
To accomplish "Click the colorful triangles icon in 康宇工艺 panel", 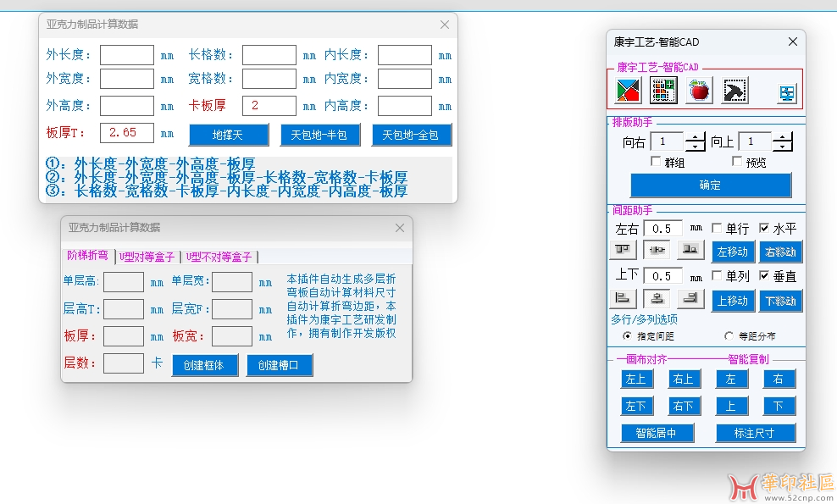I will click(628, 91).
